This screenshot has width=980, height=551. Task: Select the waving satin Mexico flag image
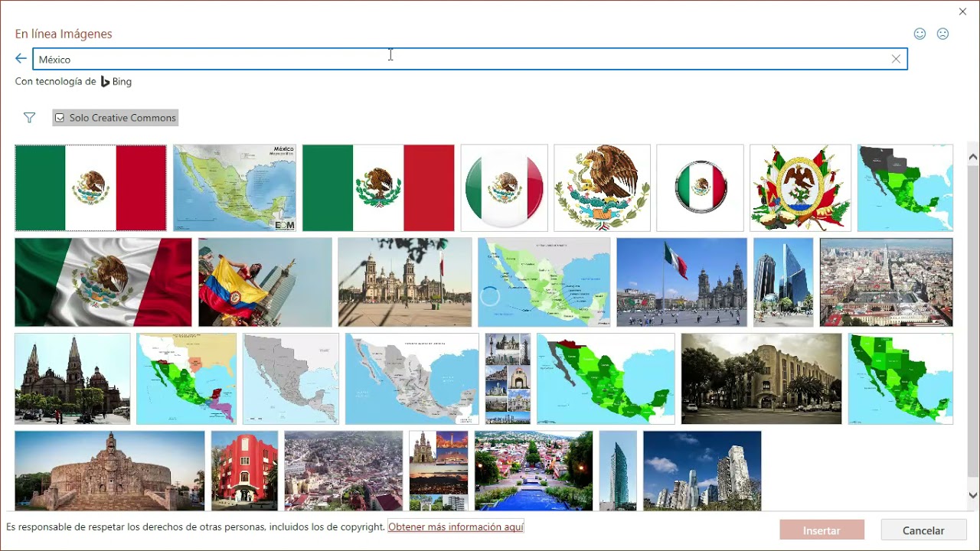103,282
